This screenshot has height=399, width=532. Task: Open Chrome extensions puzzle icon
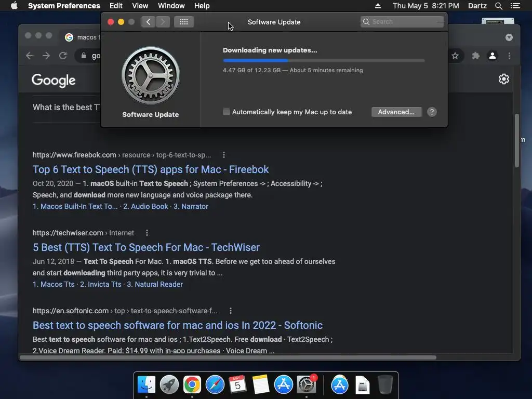[476, 56]
